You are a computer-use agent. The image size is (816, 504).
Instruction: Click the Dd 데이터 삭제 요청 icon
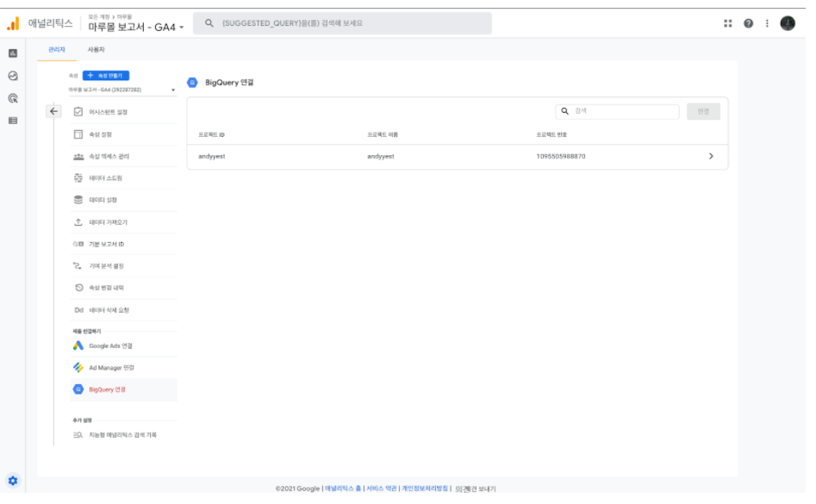pyautogui.click(x=78, y=310)
